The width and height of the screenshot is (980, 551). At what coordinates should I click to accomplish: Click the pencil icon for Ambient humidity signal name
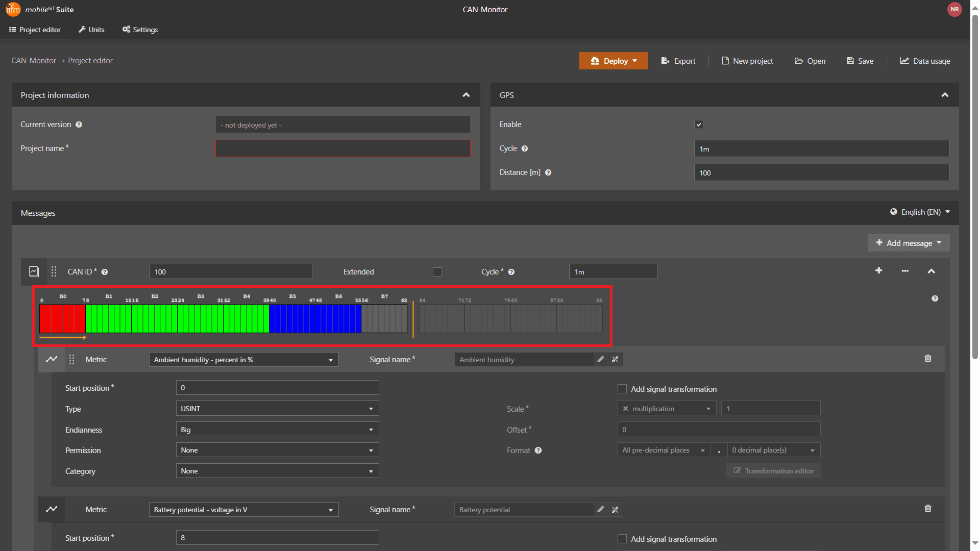coord(601,360)
